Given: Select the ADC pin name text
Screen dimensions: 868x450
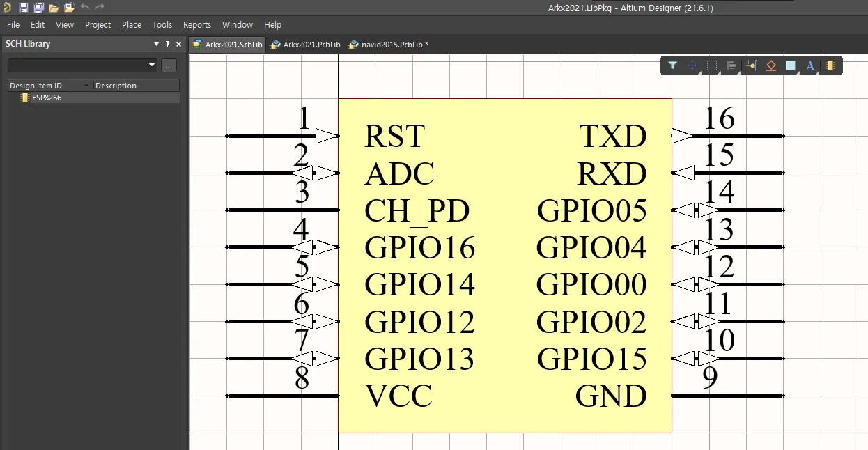Looking at the screenshot, I should 399,173.
